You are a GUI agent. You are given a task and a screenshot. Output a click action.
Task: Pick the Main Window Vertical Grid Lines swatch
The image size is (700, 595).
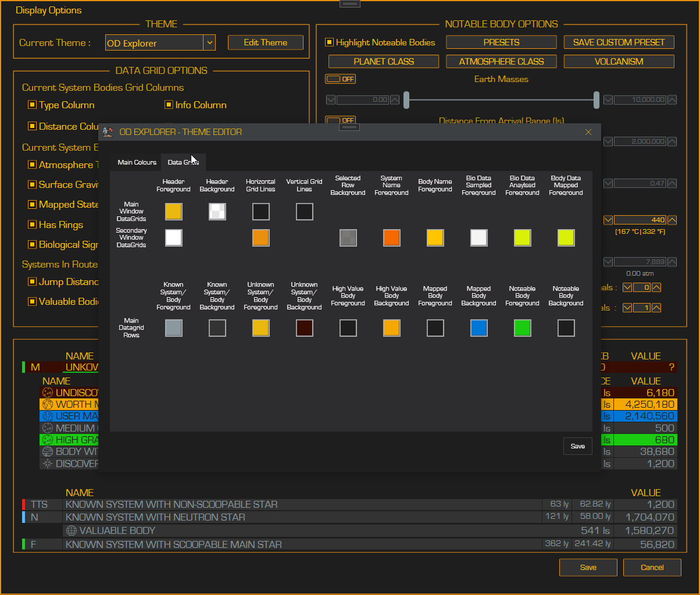click(x=305, y=212)
